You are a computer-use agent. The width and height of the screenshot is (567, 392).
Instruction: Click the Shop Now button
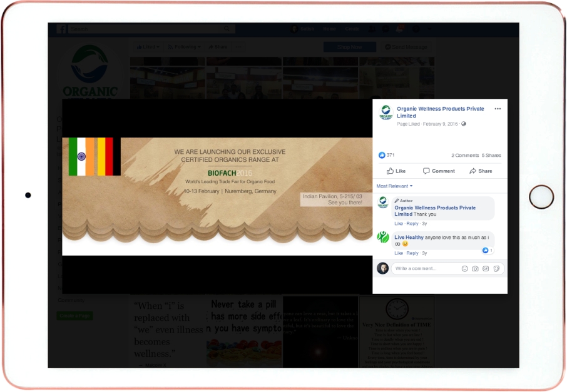click(349, 47)
